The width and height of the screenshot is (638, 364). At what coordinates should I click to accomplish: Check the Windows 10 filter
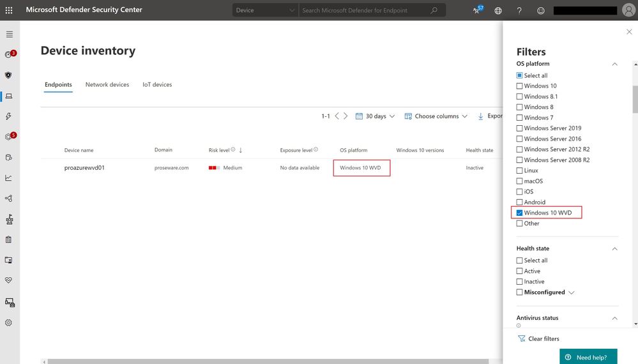(x=519, y=86)
